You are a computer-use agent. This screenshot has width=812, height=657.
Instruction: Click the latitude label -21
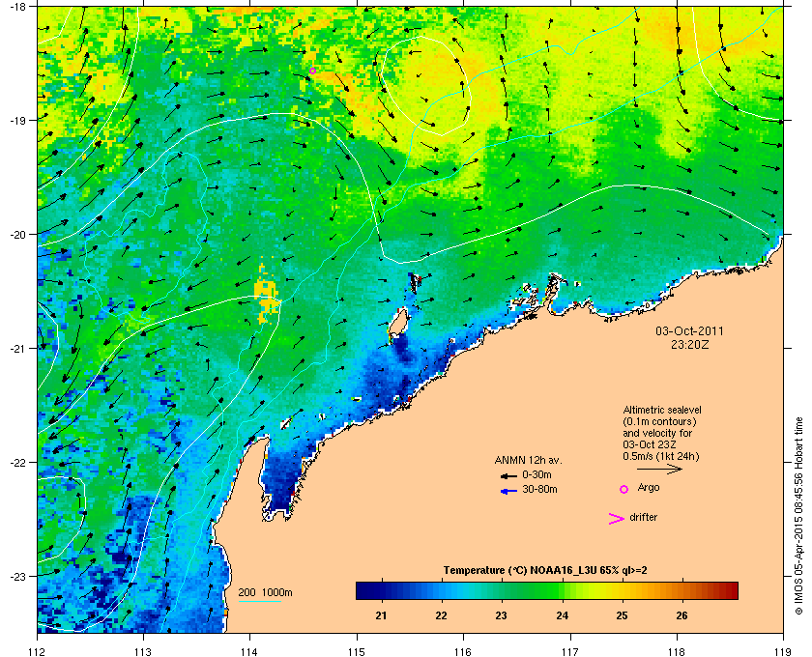coord(17,348)
